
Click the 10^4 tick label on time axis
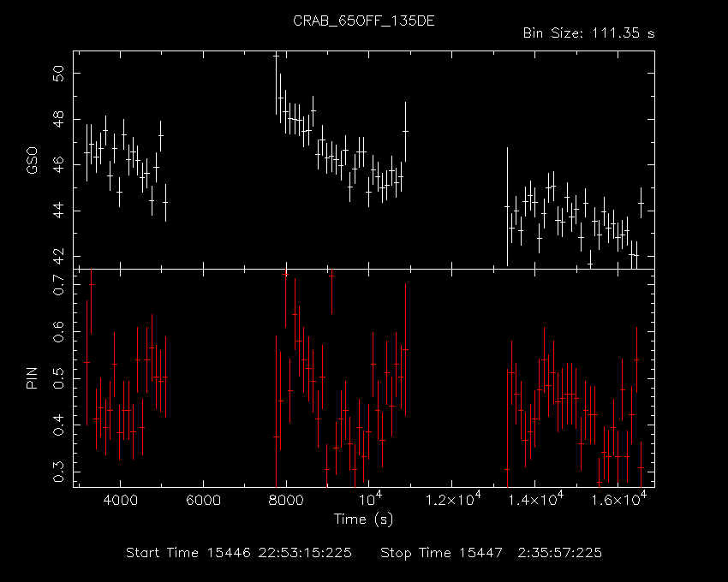point(370,498)
